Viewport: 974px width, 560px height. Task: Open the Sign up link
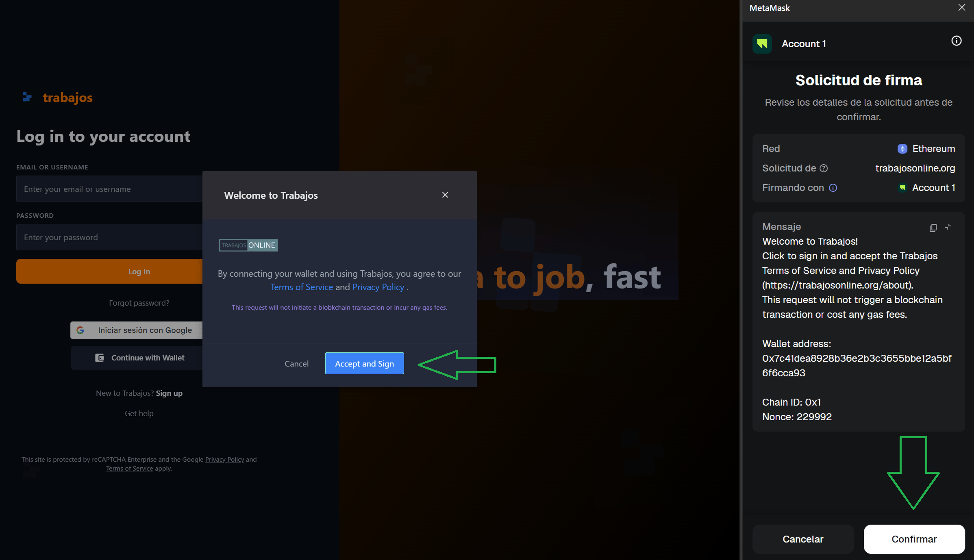click(169, 393)
